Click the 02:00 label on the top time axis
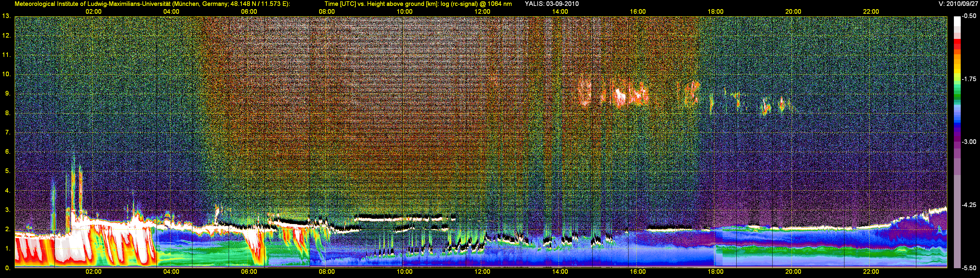 [x=93, y=11]
